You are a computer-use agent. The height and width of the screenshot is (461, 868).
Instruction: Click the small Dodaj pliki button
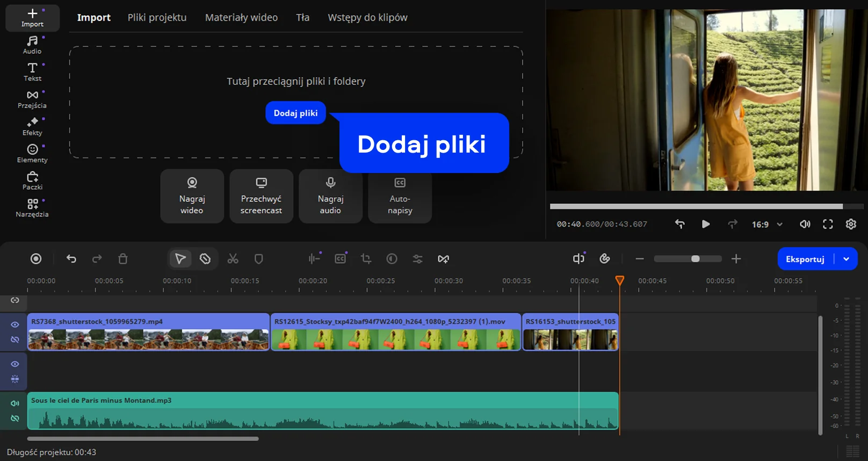tap(295, 113)
